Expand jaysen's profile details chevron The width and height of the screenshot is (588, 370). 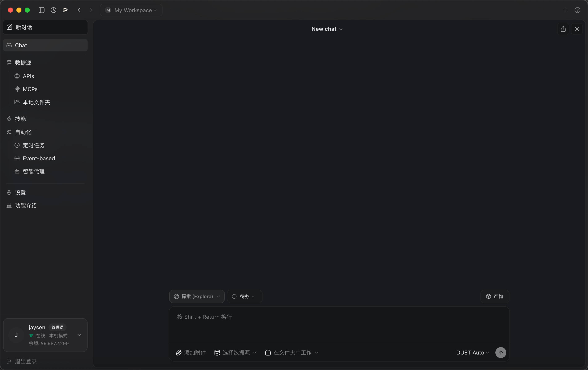tap(79, 335)
